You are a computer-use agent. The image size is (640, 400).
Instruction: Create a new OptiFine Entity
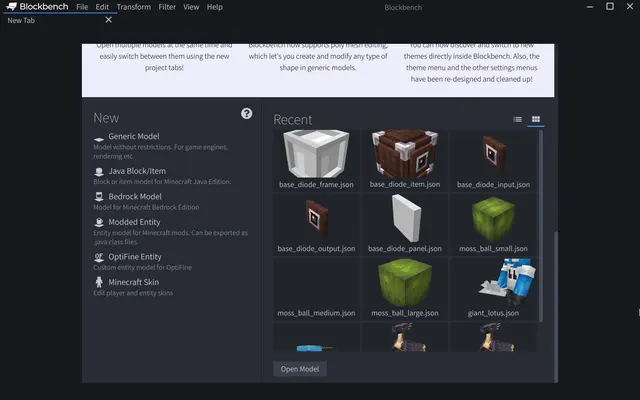[135, 257]
